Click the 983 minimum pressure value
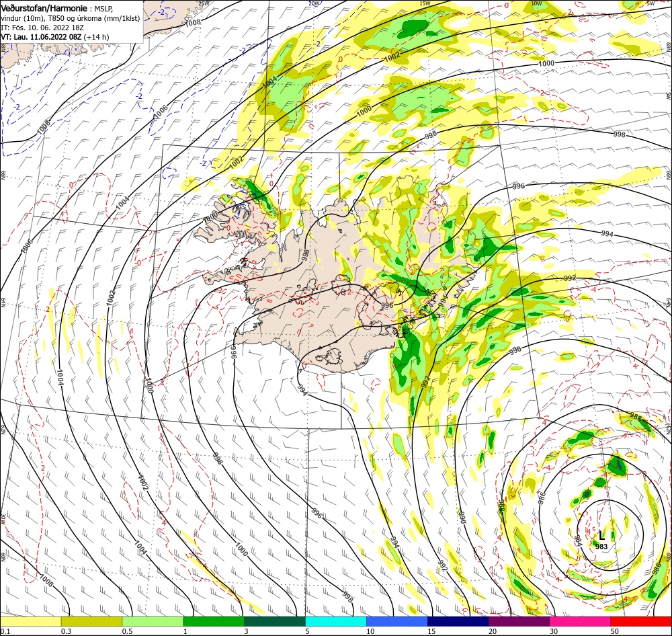 601,547
